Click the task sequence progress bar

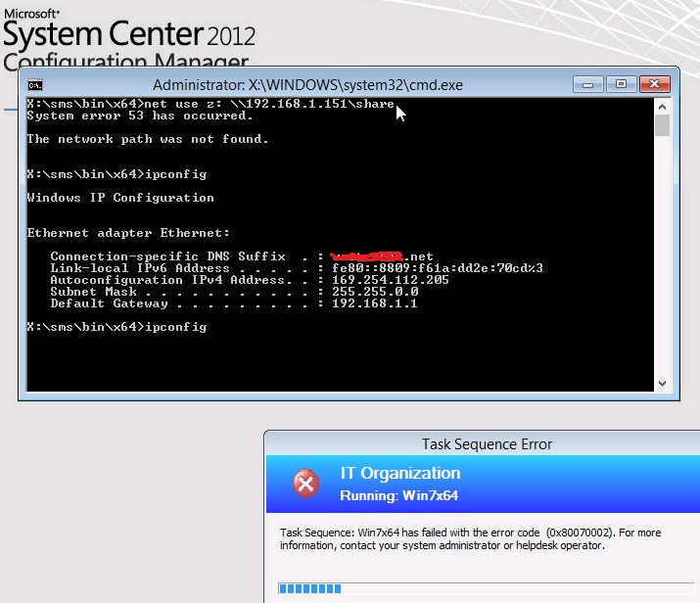[x=489, y=588]
